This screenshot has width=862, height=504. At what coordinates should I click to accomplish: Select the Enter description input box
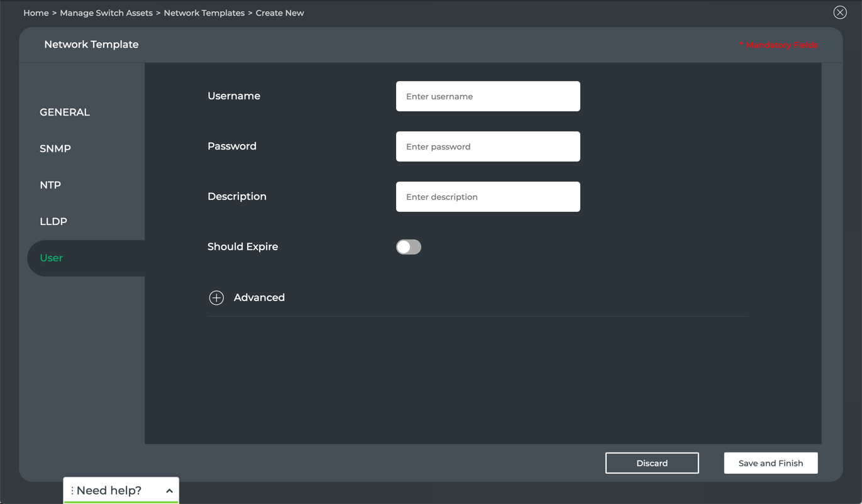(x=488, y=197)
